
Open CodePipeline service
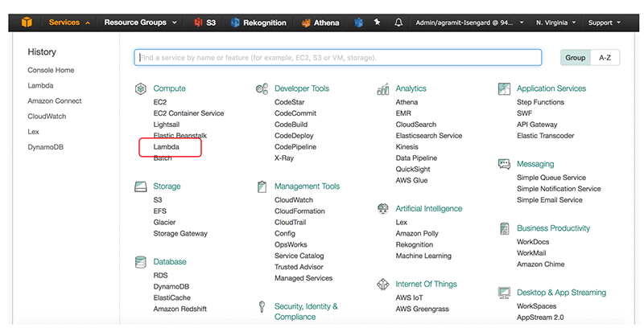click(295, 147)
